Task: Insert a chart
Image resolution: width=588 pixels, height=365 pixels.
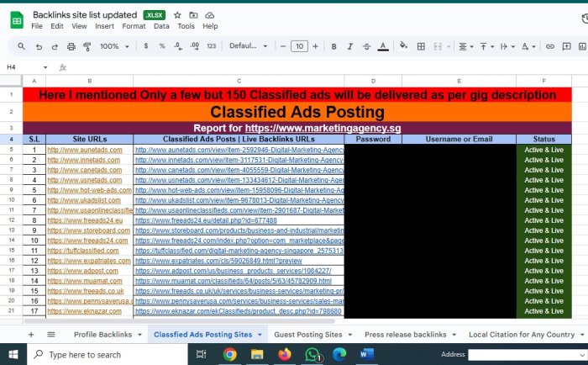Action: [x=582, y=46]
